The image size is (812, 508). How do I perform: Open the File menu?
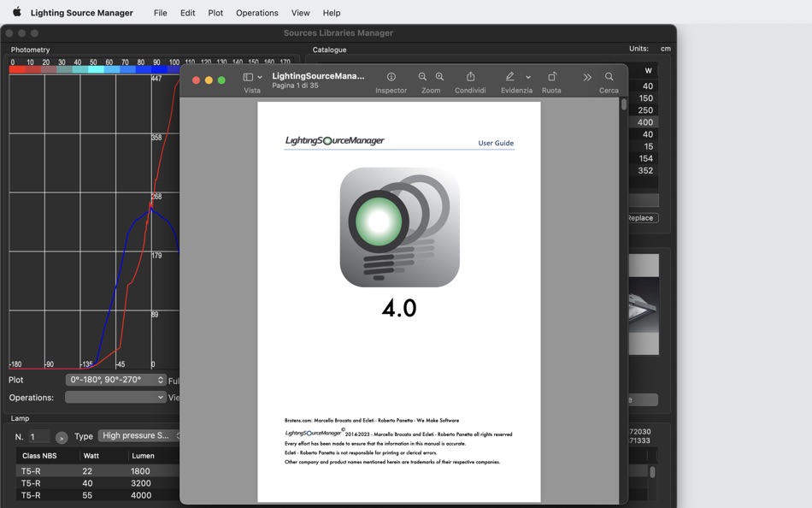160,13
